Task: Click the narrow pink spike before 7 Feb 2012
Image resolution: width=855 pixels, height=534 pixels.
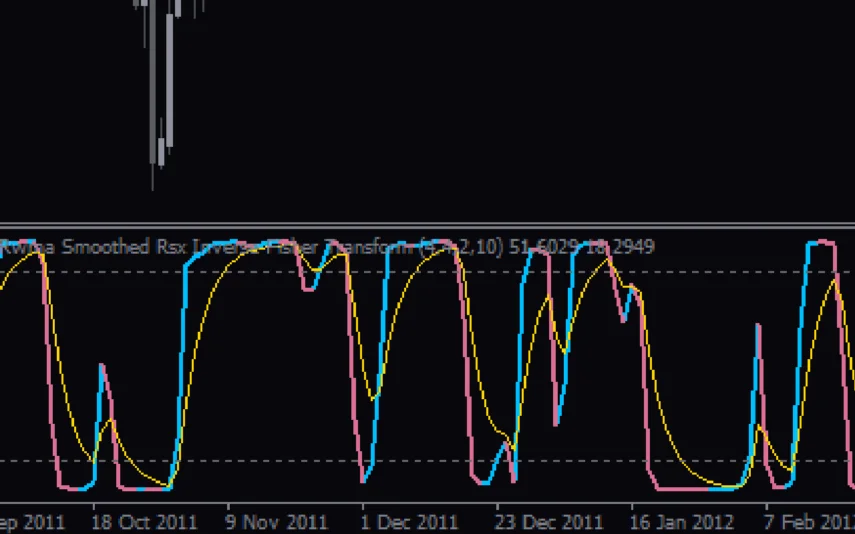Action: click(x=758, y=330)
